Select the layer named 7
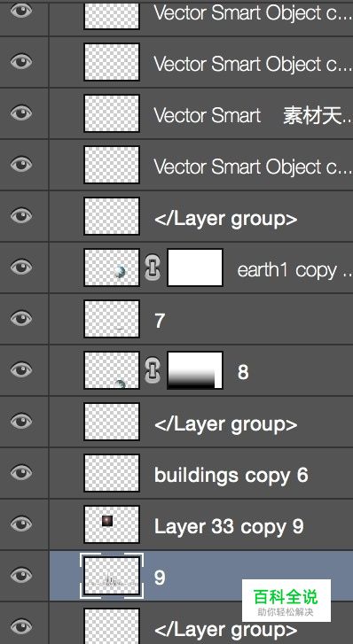Image resolution: width=353 pixels, height=644 pixels. point(200,319)
